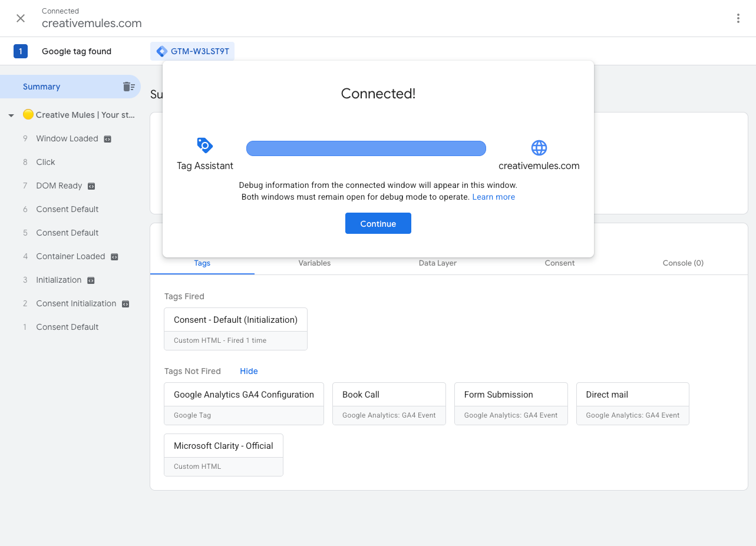Image resolution: width=756 pixels, height=546 pixels.
Task: Click the code icon next to DOM Ready
Action: tap(91, 186)
